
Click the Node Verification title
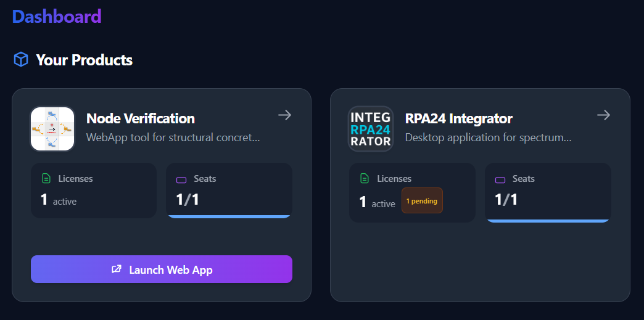pyautogui.click(x=140, y=118)
